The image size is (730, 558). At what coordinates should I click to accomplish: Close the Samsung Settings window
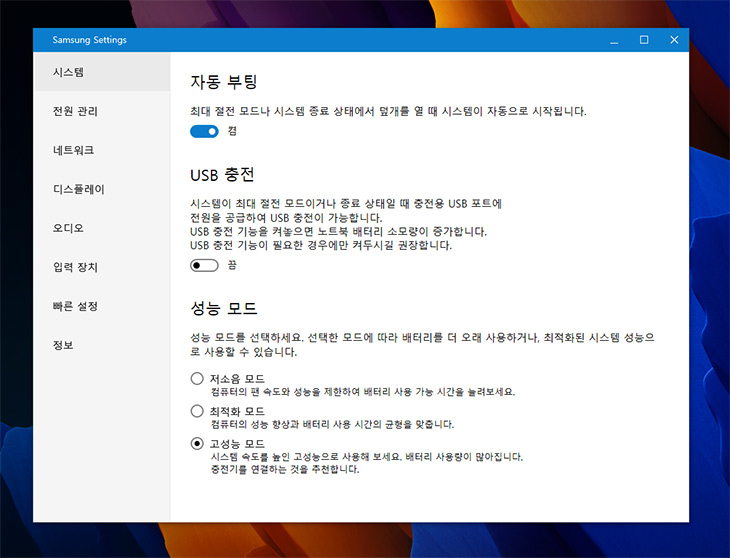pyautogui.click(x=674, y=40)
